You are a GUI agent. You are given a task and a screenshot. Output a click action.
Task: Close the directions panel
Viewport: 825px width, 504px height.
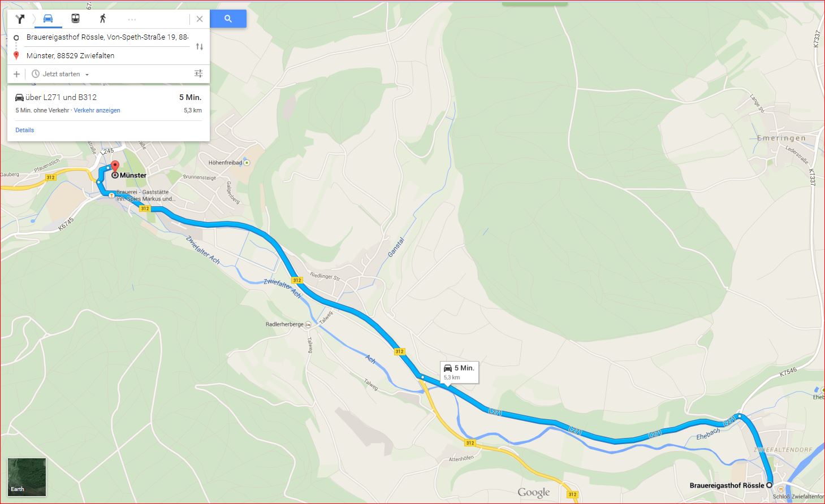click(200, 19)
